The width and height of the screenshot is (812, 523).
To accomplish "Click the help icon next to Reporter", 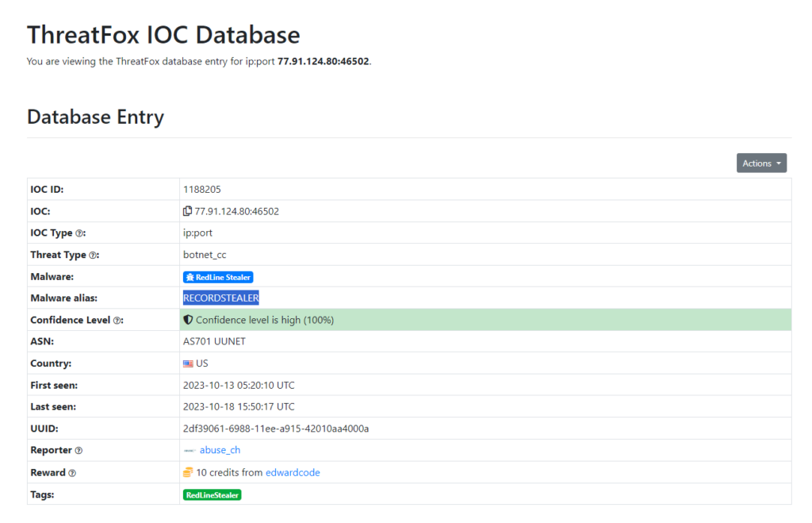I will 79,451.
